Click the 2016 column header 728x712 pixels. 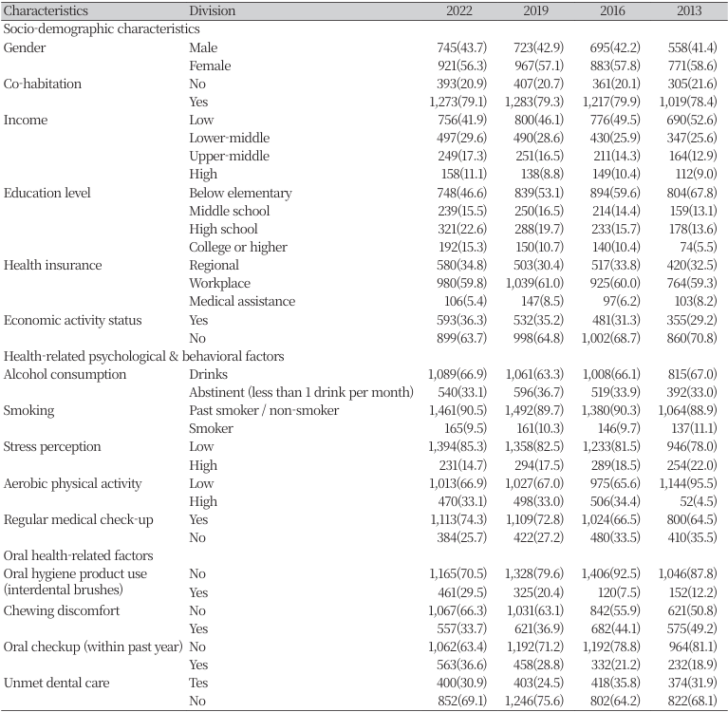tap(612, 10)
